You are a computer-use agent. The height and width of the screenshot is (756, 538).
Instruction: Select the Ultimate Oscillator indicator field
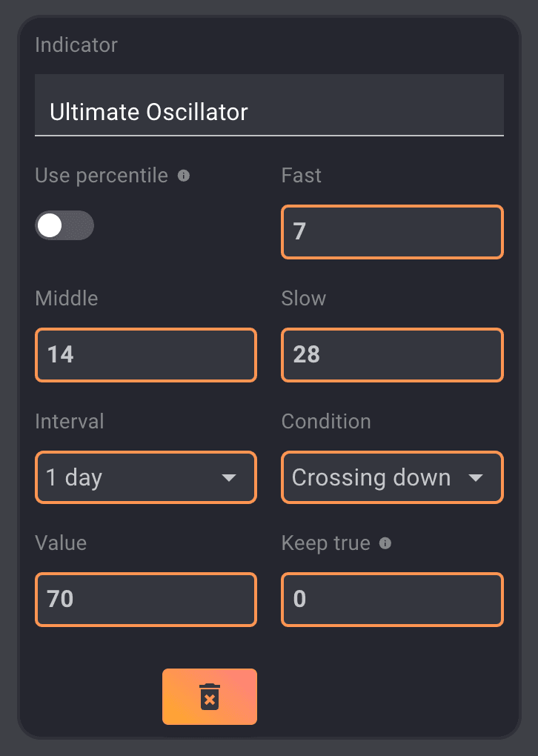tap(269, 112)
